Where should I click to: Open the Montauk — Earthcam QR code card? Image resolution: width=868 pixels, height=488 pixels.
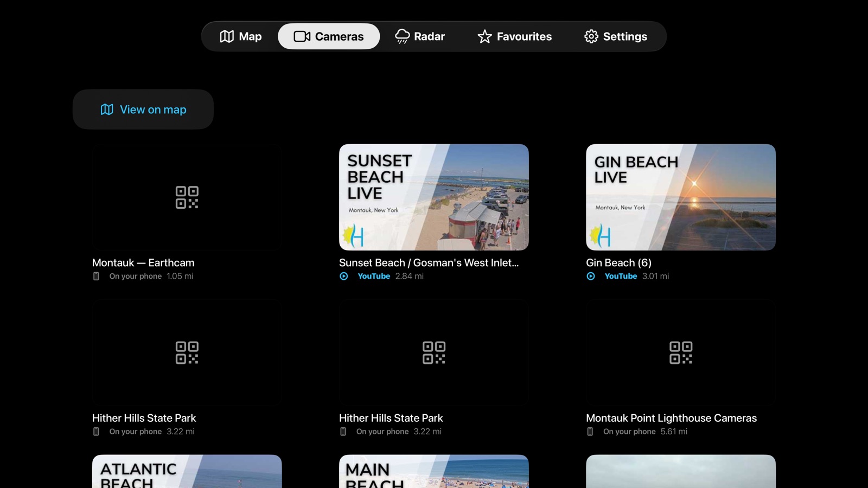pos(187,197)
